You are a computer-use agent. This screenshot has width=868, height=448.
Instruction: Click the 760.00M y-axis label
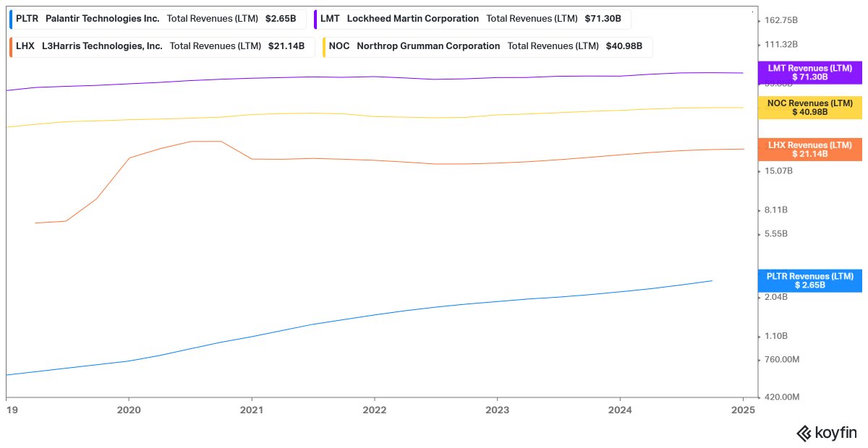780,359
